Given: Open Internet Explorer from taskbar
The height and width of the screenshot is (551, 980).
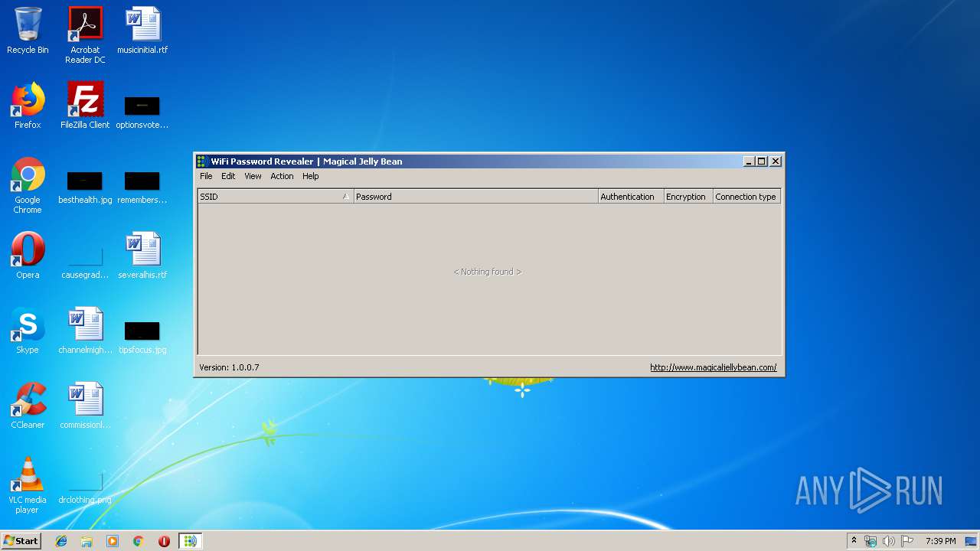Looking at the screenshot, I should [x=61, y=541].
